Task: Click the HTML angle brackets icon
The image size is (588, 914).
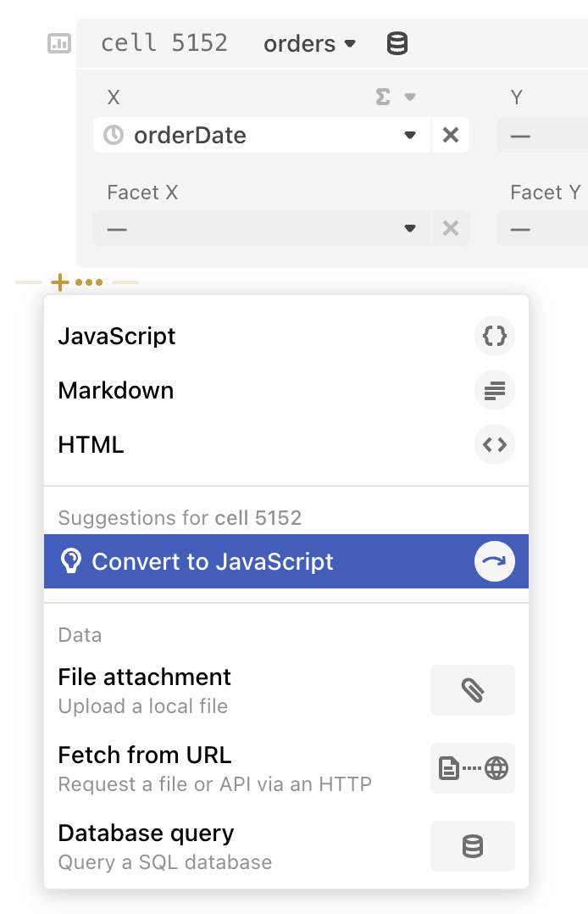Action: [494, 444]
